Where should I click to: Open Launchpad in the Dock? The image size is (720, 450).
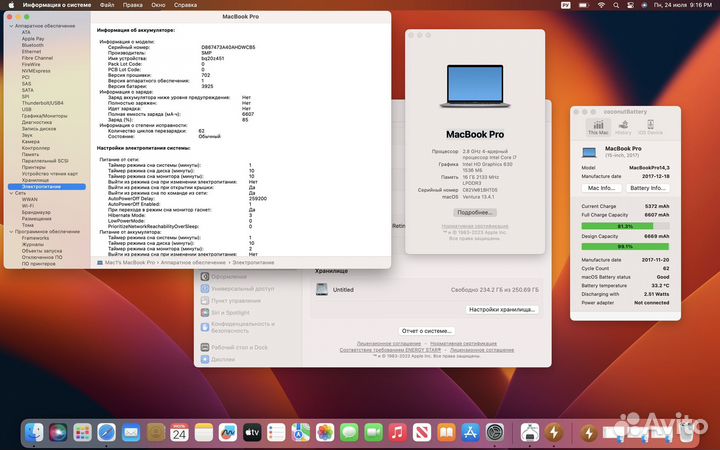[x=83, y=433]
